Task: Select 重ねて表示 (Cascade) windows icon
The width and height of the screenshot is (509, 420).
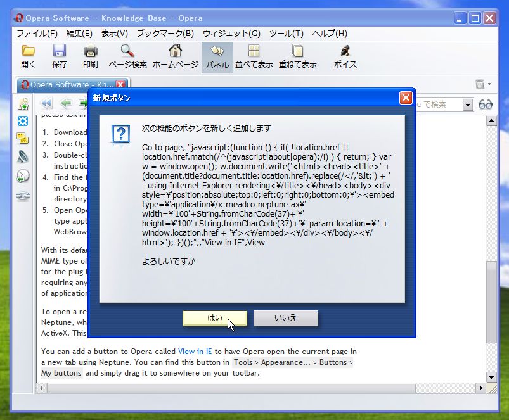Action: coord(298,51)
